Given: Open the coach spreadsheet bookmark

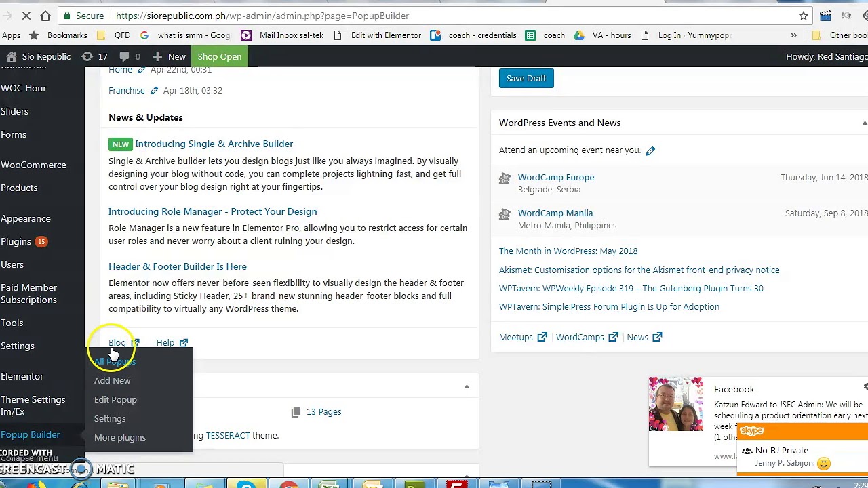Looking at the screenshot, I should pos(545,35).
